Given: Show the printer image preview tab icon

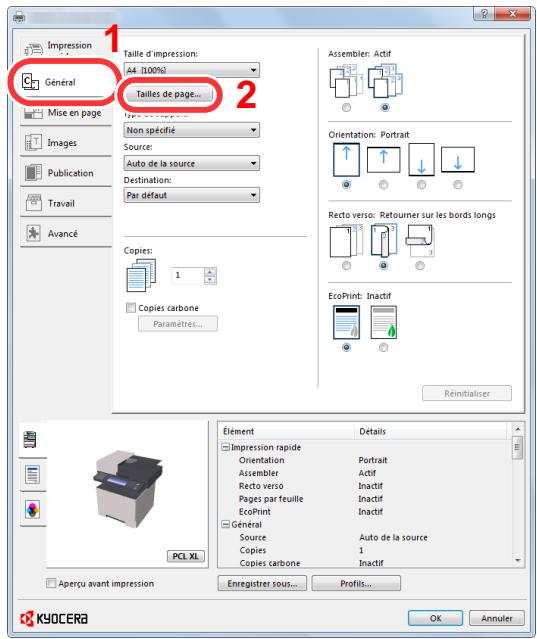Looking at the screenshot, I should tap(31, 439).
